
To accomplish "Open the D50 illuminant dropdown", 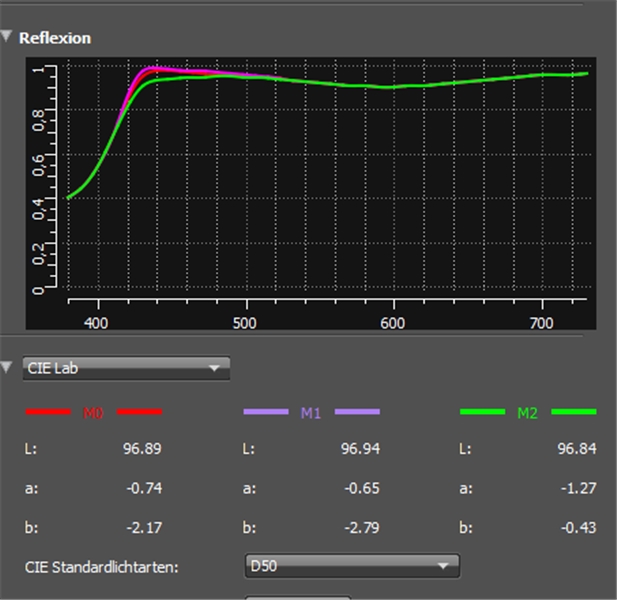I will 351,566.
